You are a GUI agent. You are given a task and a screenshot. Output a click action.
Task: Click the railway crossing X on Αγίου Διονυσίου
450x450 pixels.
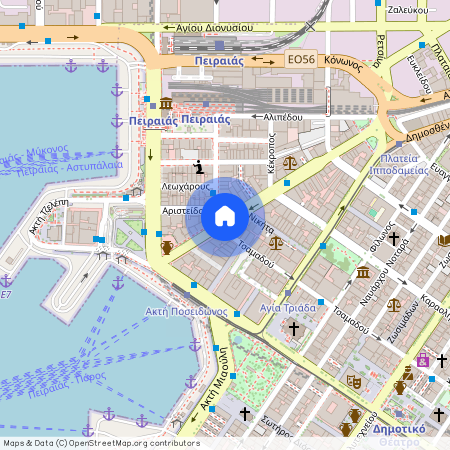click(310, 27)
